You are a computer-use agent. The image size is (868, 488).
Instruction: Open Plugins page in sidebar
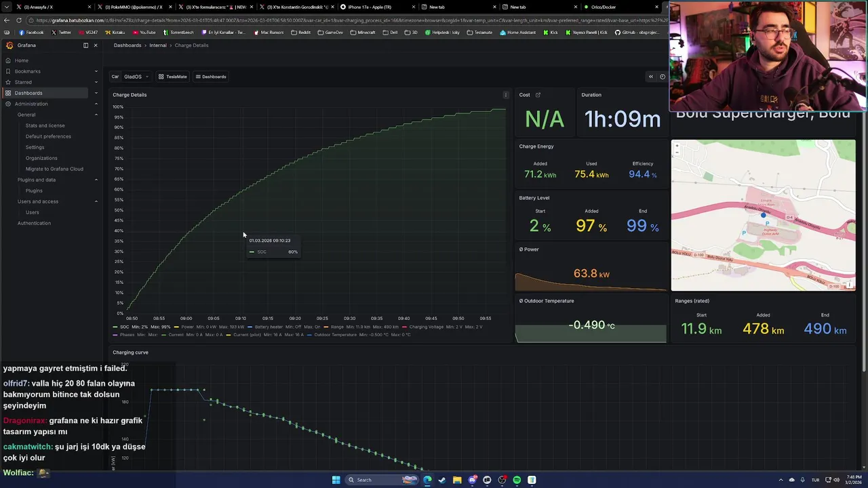click(34, 190)
